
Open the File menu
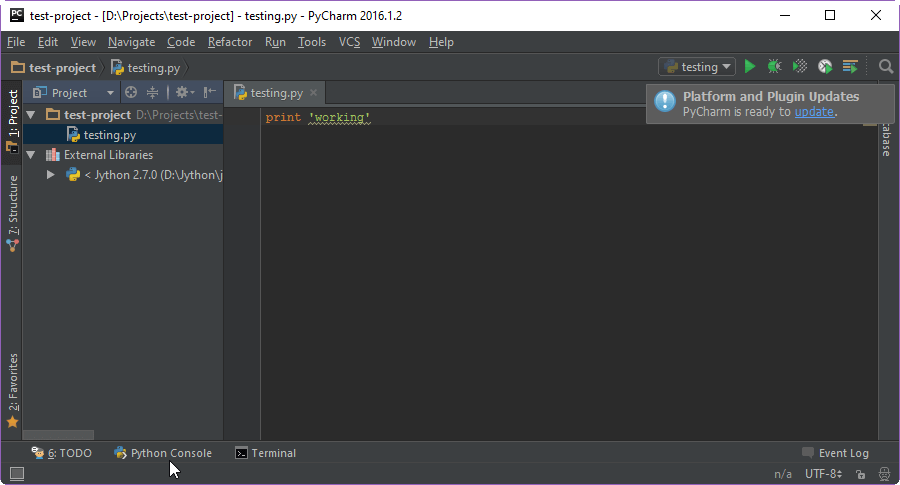16,42
